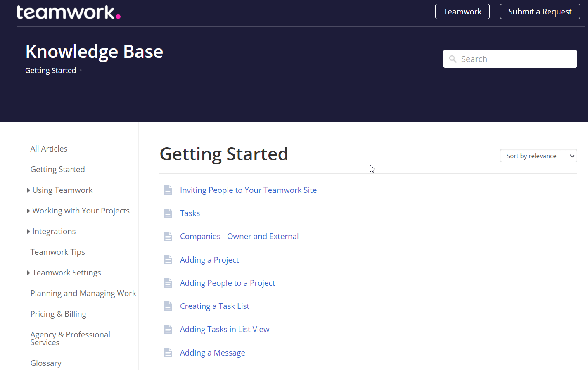
Task: Click the search magnifier icon
Action: pos(453,59)
